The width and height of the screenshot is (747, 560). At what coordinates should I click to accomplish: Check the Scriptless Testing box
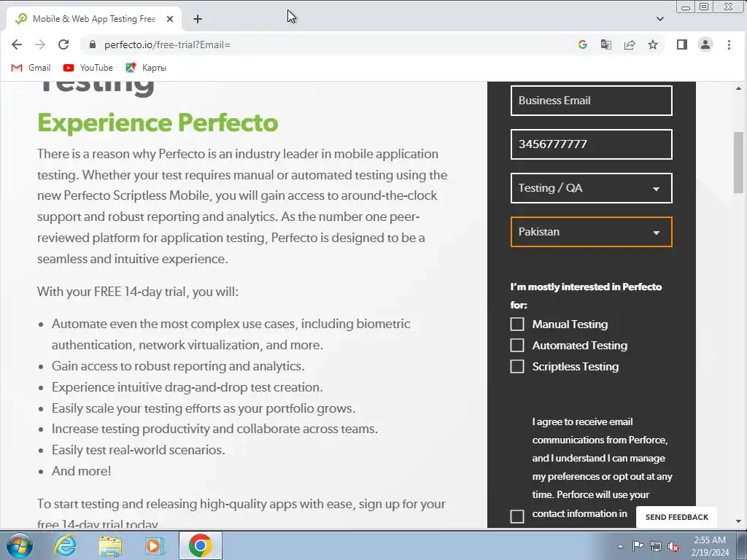click(x=517, y=366)
